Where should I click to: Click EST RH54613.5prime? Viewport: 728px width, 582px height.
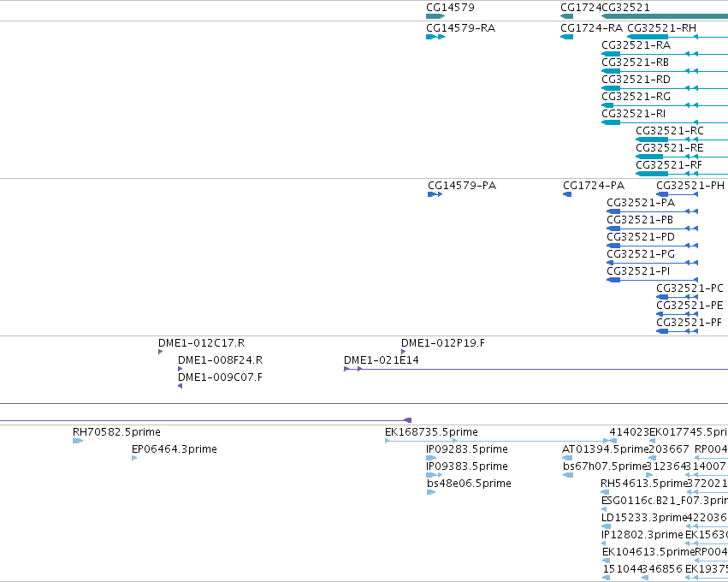pyautogui.click(x=644, y=484)
